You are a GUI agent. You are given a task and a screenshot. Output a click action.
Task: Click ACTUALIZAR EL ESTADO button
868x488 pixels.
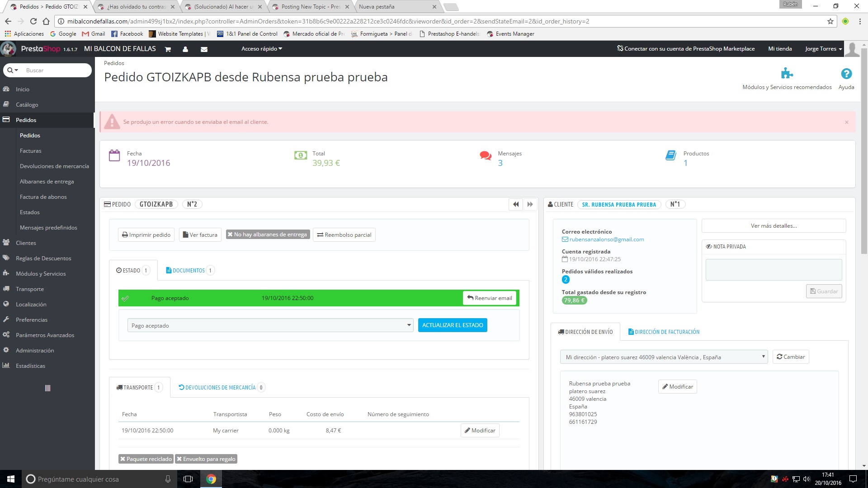tap(453, 325)
